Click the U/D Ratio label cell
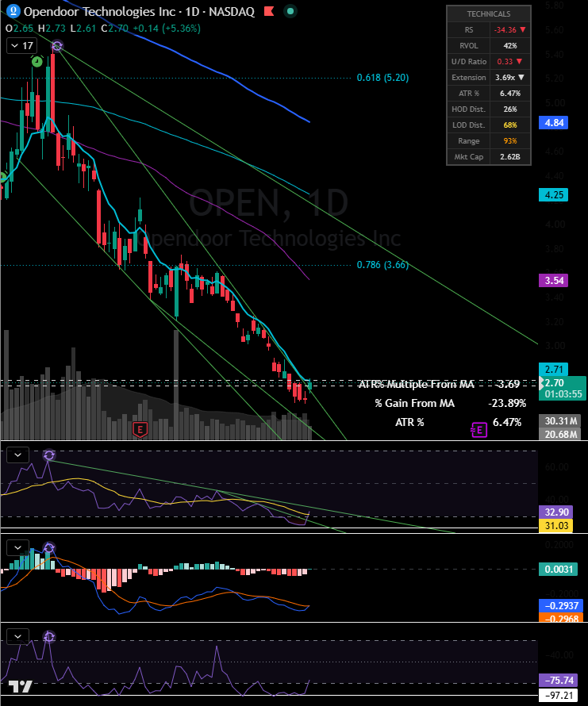This screenshot has height=706, width=588. click(469, 61)
